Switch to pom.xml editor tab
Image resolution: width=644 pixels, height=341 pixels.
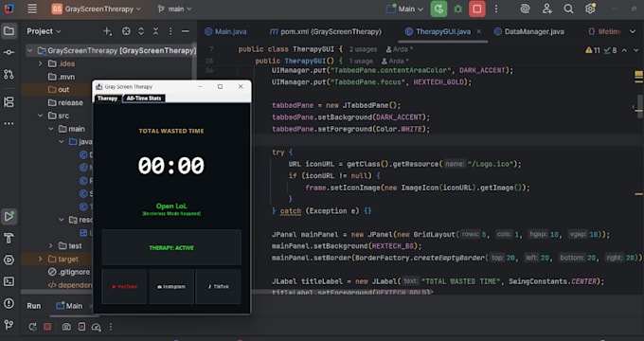coord(325,31)
